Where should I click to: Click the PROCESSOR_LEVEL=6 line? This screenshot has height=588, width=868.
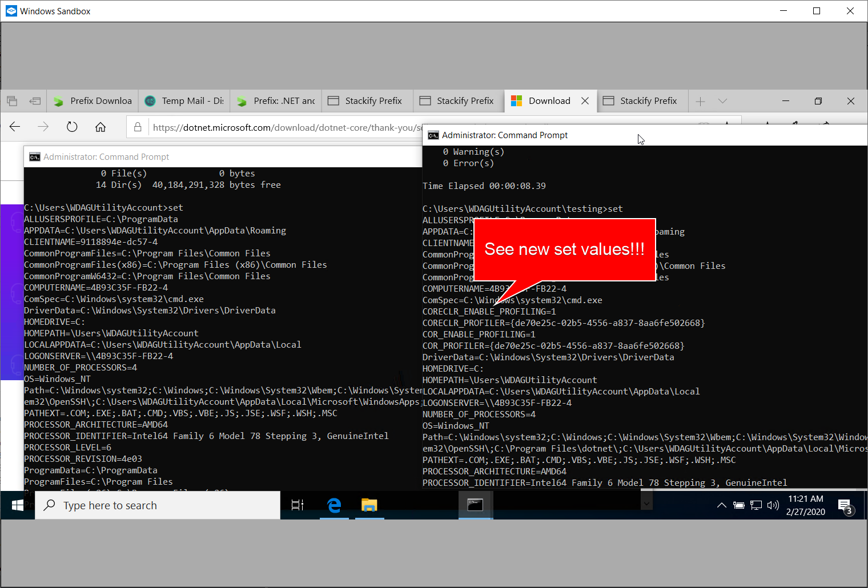(x=68, y=448)
